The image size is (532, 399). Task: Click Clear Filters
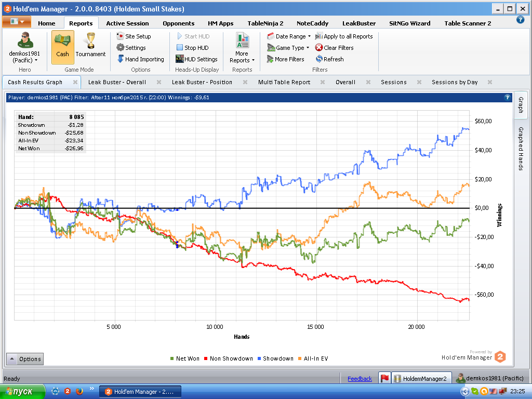[335, 48]
